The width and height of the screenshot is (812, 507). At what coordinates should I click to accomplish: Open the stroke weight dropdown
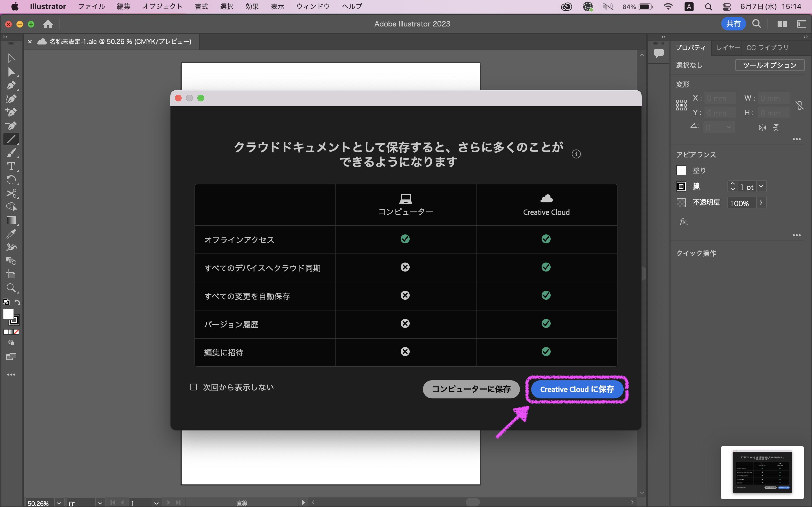(x=761, y=186)
